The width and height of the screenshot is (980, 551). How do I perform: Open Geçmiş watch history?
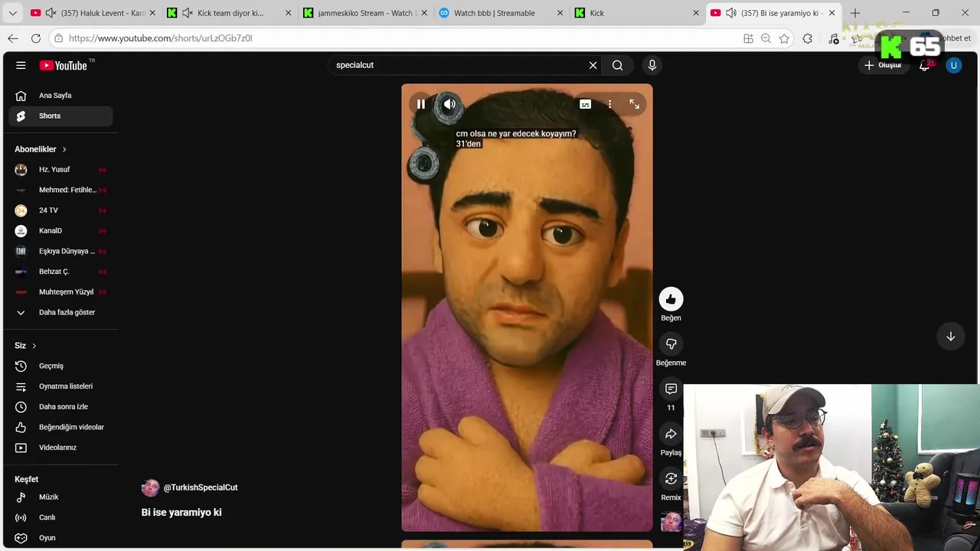[60, 366]
